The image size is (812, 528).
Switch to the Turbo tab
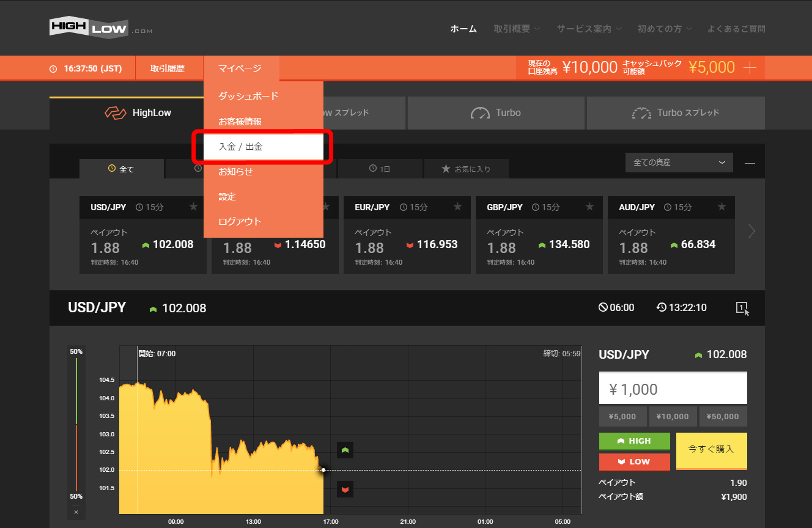click(496, 113)
